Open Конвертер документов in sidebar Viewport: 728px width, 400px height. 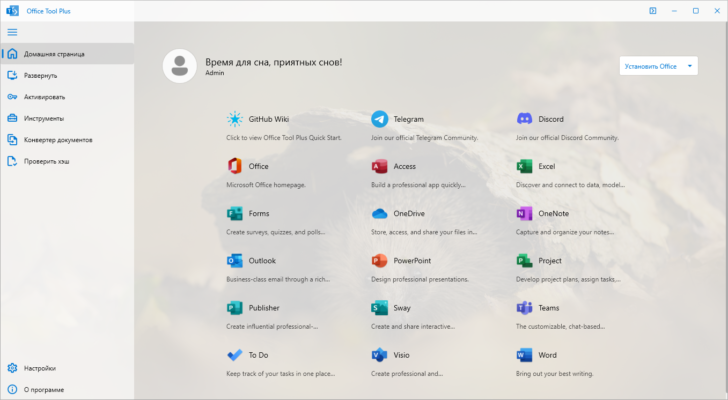pyautogui.click(x=67, y=140)
